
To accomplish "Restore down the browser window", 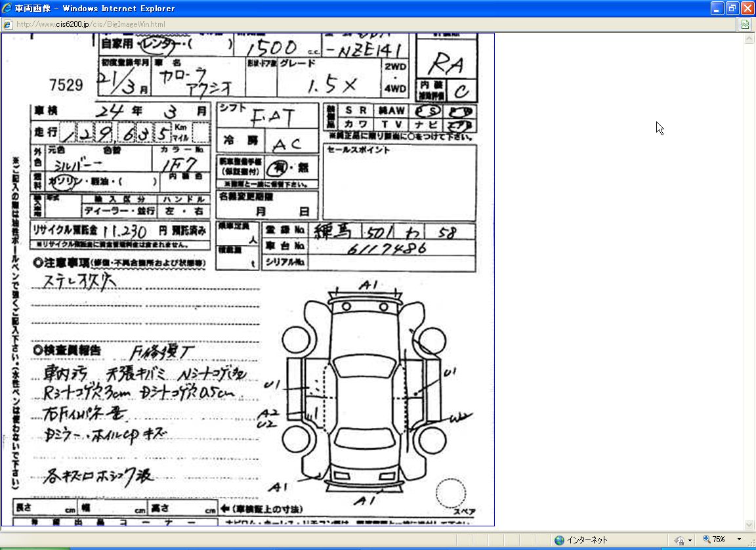I will (732, 9).
